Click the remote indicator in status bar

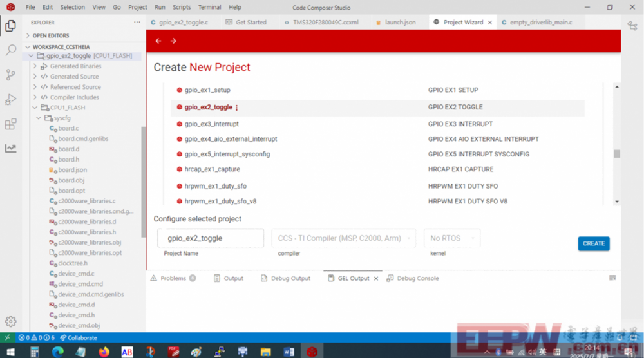pyautogui.click(x=7, y=337)
